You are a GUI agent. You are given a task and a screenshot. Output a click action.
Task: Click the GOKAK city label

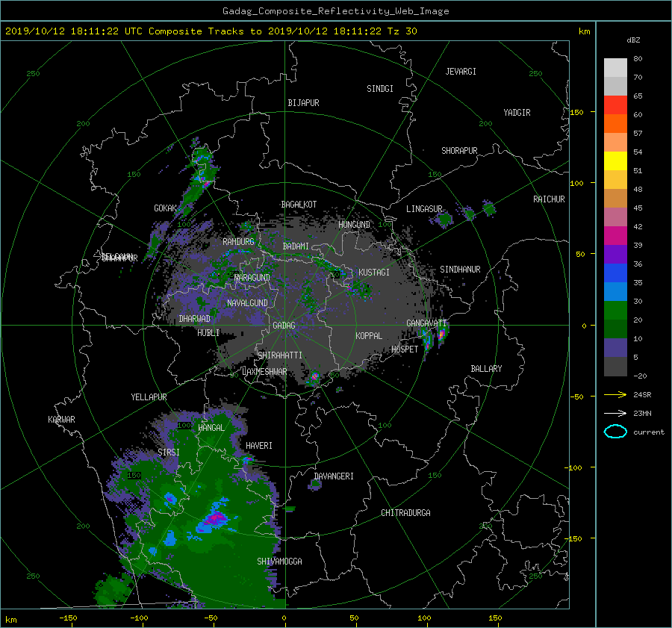(x=165, y=208)
